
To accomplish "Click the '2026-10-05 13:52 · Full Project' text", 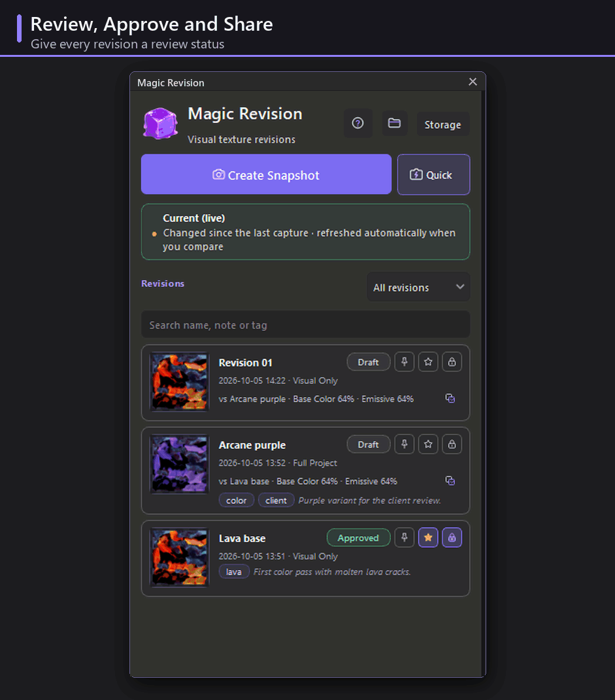I will [x=278, y=463].
